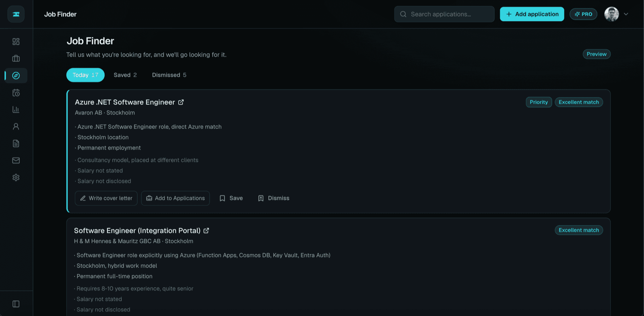
Task: Toggle the sidebar collapse panel icon
Action: point(16,304)
